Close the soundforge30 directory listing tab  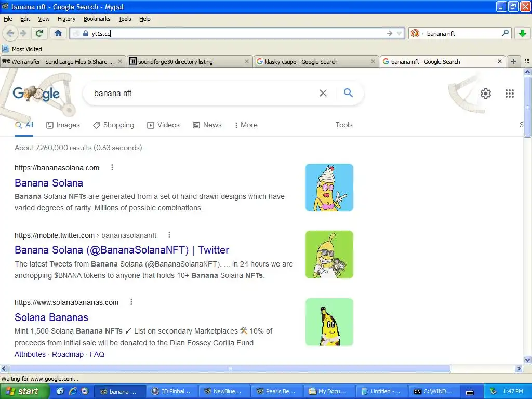coord(247,61)
